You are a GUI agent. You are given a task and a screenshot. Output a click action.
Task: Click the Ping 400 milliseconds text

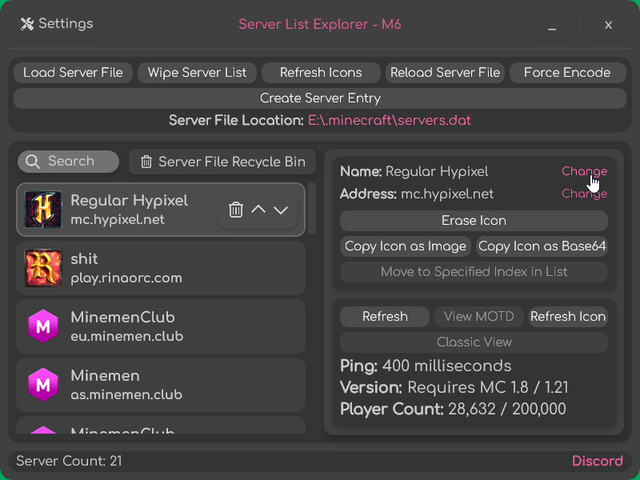(x=426, y=366)
